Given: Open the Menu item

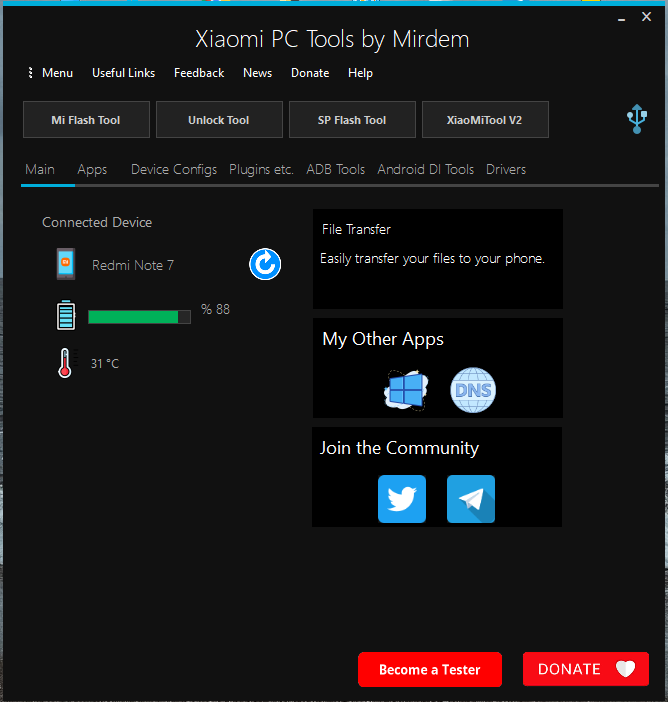Looking at the screenshot, I should click(x=57, y=73).
